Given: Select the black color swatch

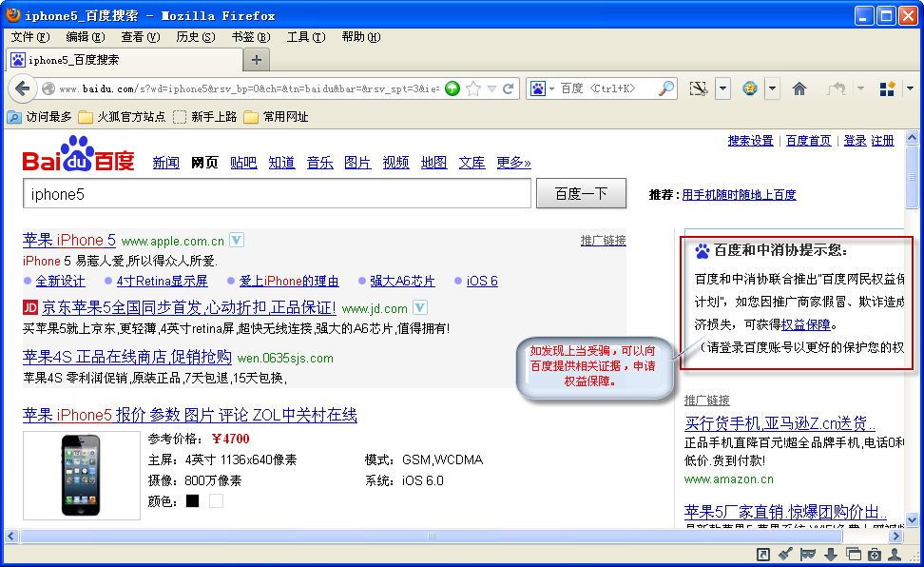Looking at the screenshot, I should coord(192,501).
